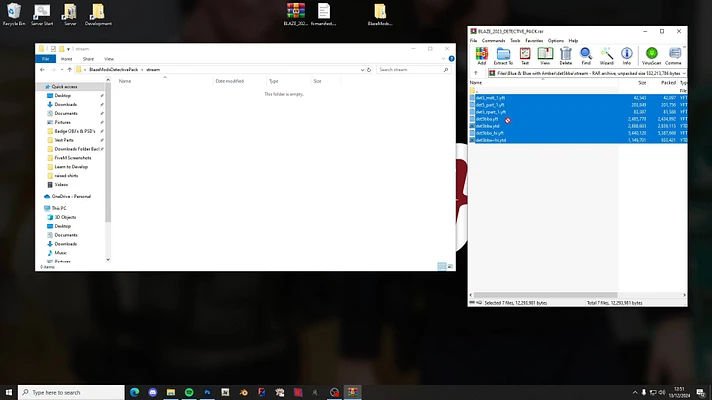Click WinRAR horizontal scrollbar
712x400 pixels.
point(545,295)
